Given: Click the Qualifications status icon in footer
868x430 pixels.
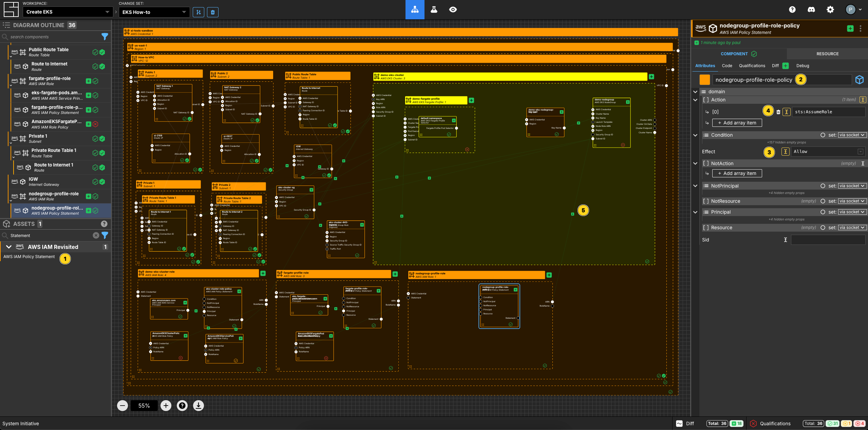Looking at the screenshot, I should point(753,424).
